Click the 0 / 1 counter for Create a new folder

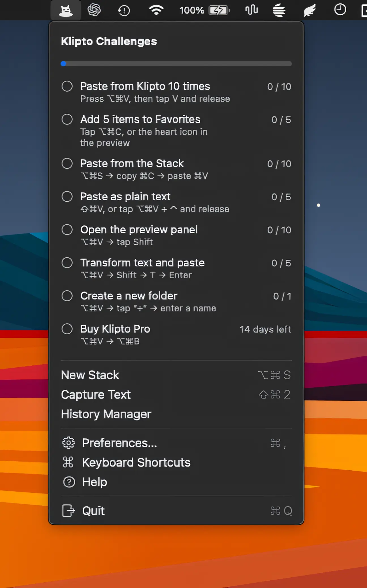[x=282, y=296]
